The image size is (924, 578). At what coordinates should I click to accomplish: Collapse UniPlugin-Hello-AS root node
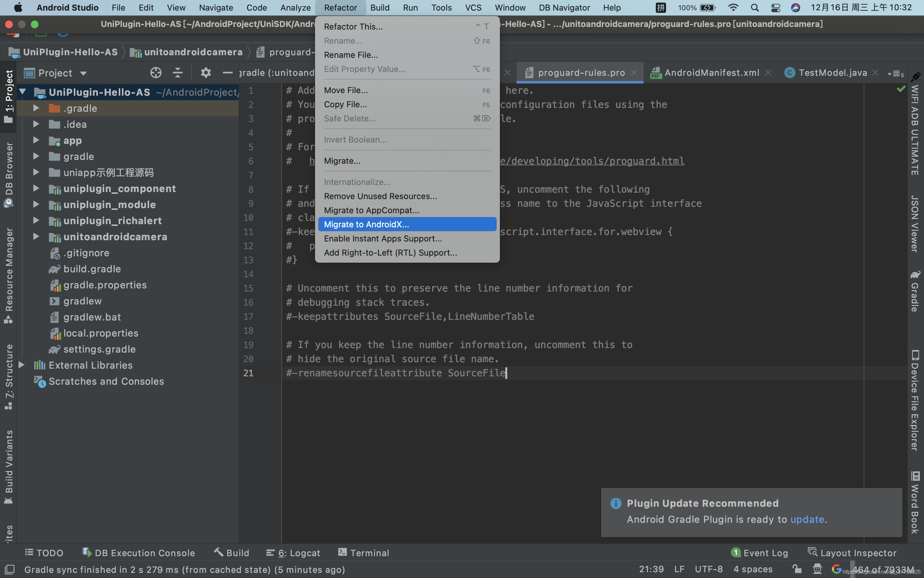22,92
